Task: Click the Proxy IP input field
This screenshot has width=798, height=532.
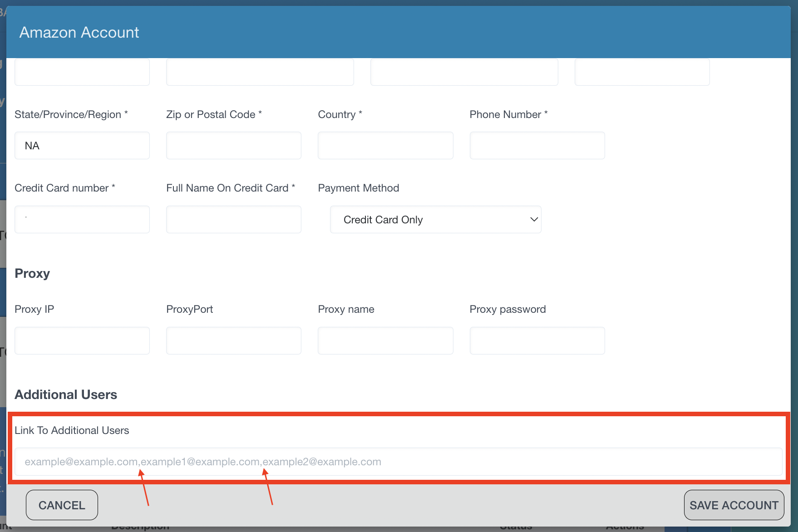Action: [x=82, y=341]
